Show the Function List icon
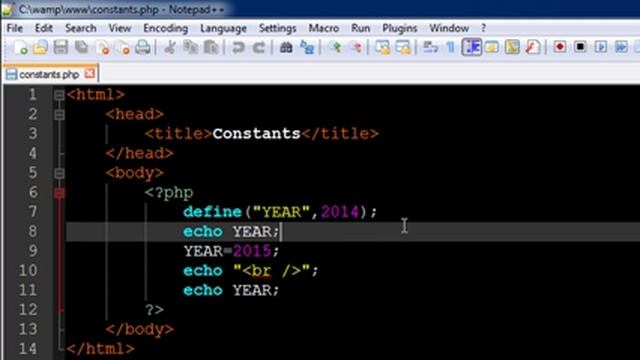 point(532,47)
